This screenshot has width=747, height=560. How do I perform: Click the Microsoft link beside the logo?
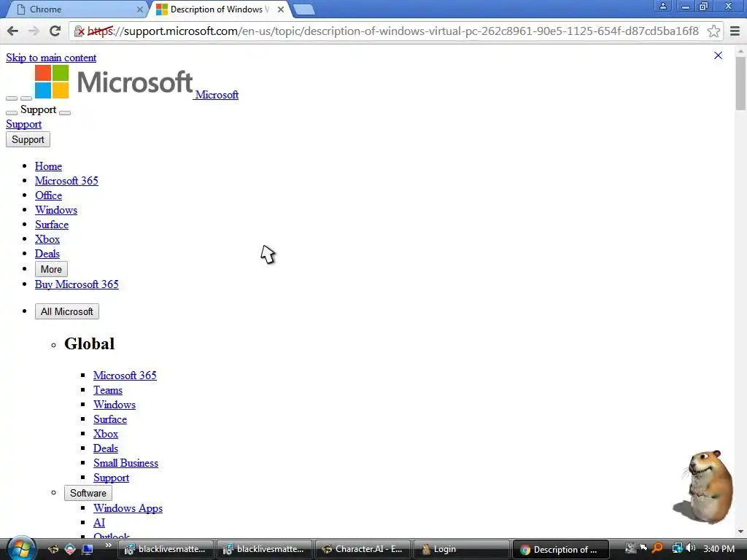[217, 95]
